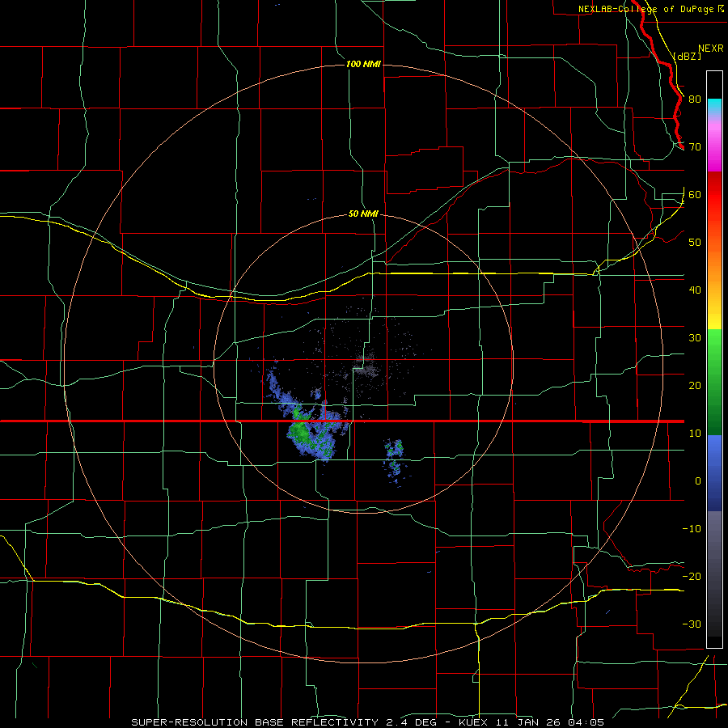Click the small radar echo southeast of center
The height and width of the screenshot is (728, 728).
point(394,461)
